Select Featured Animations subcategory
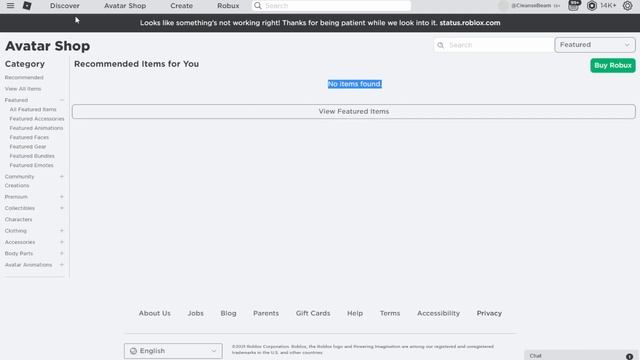Image resolution: width=640 pixels, height=360 pixels. pos(36,128)
